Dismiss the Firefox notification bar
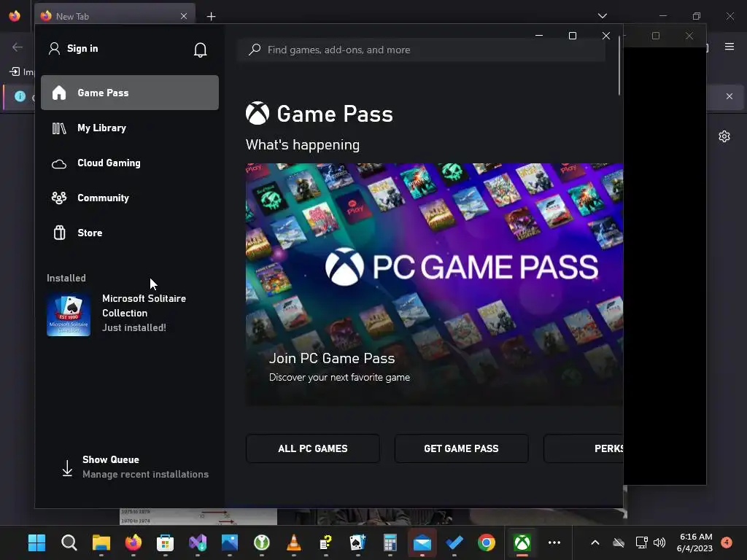747x560 pixels. tap(729, 96)
